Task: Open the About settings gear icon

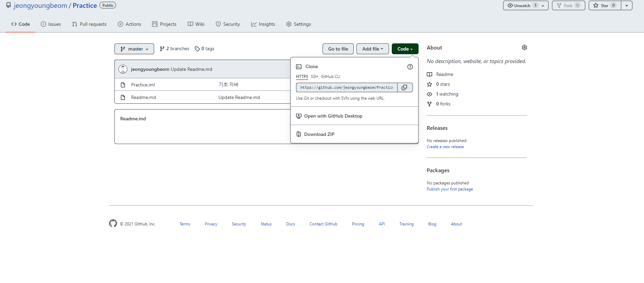Action: point(525,47)
